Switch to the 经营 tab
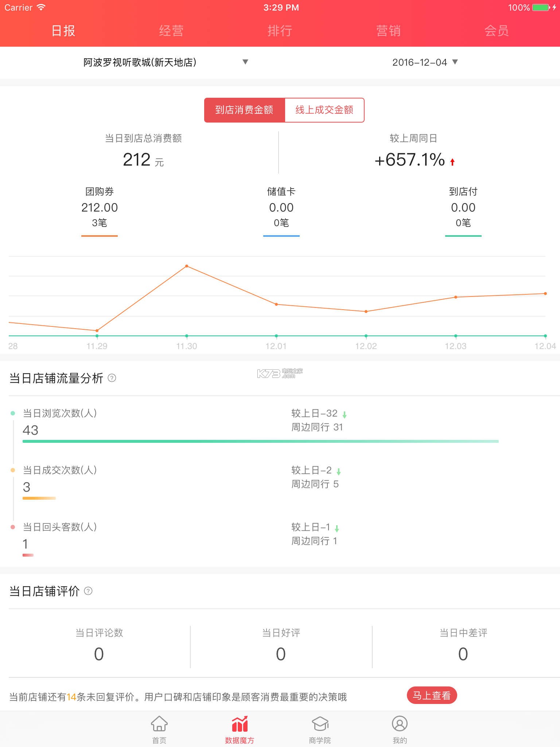Image resolution: width=560 pixels, height=747 pixels. [171, 31]
